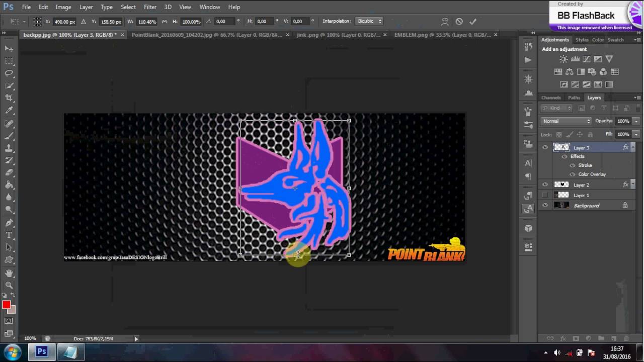Open the Window menu
644x362 pixels.
coord(209,7)
